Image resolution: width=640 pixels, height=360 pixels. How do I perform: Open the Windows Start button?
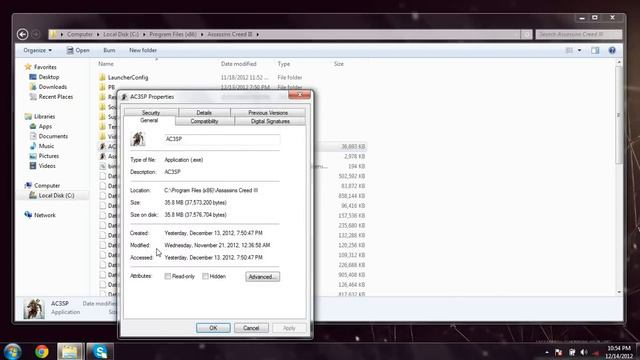point(12,351)
